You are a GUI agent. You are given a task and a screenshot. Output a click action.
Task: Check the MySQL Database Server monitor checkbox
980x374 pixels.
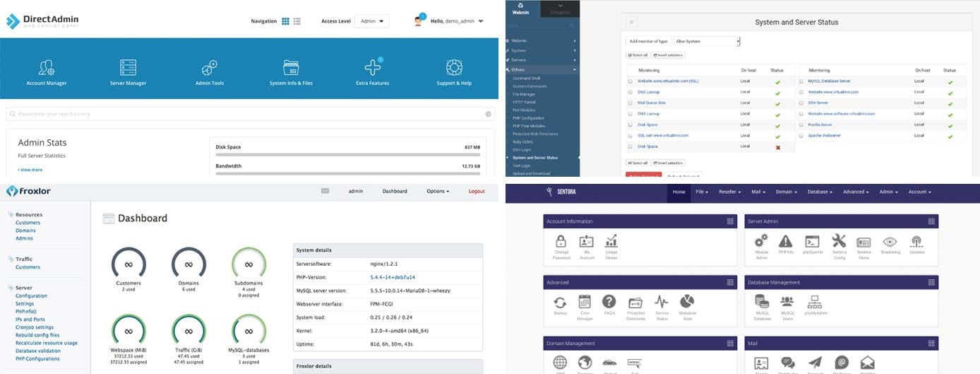click(x=802, y=81)
